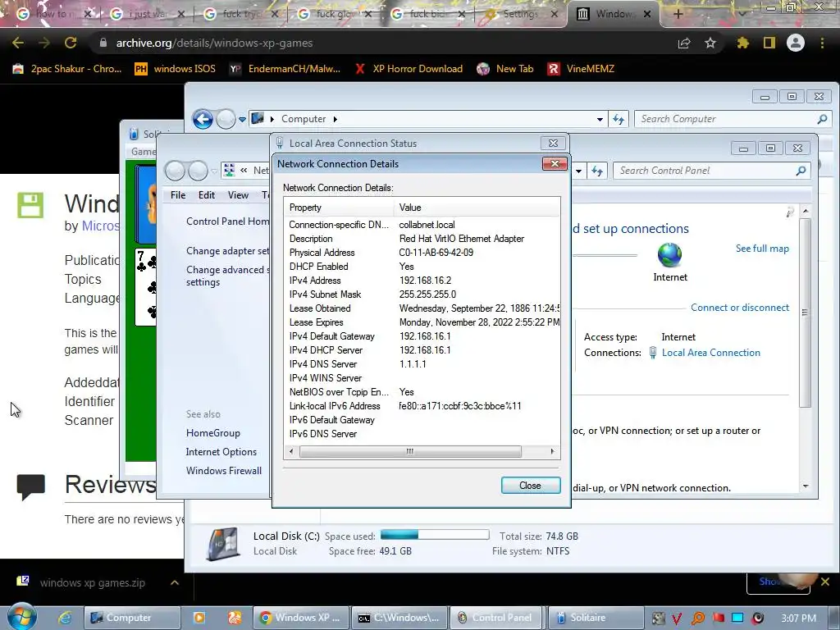Click the archive.org save floppy icon
This screenshot has height=630, width=840.
click(x=30, y=204)
